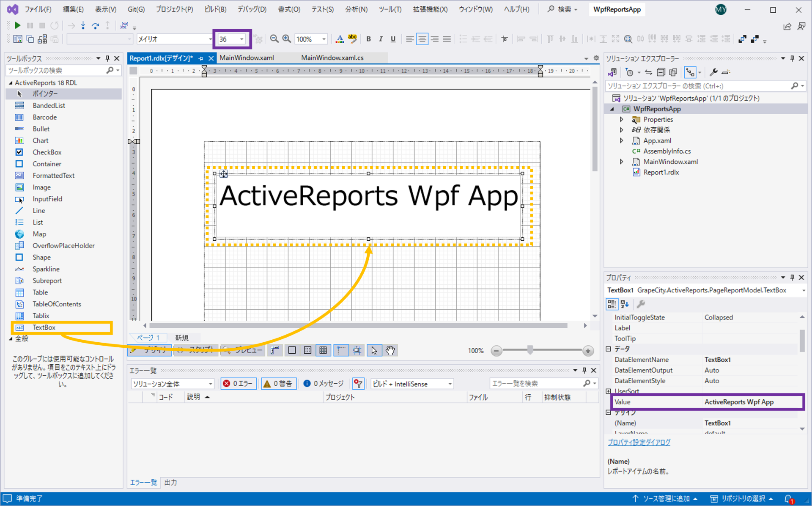
Task: Select the arrow selection mode icon
Action: pos(374,350)
